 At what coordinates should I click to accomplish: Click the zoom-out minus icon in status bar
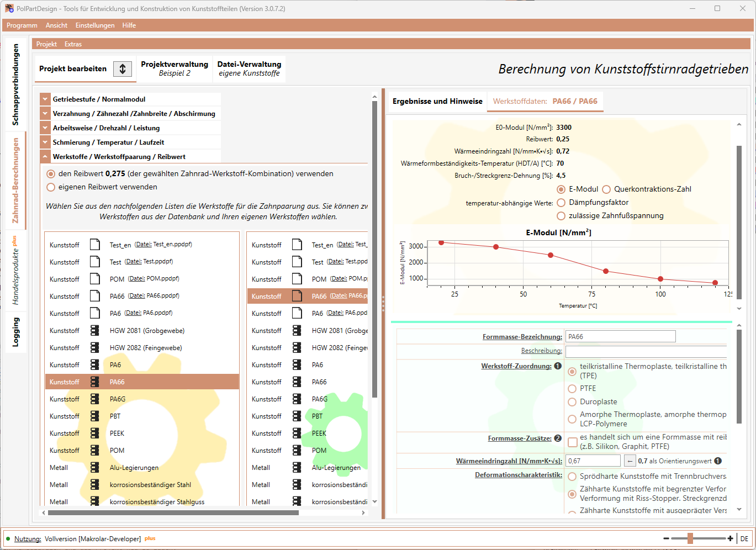(667, 538)
